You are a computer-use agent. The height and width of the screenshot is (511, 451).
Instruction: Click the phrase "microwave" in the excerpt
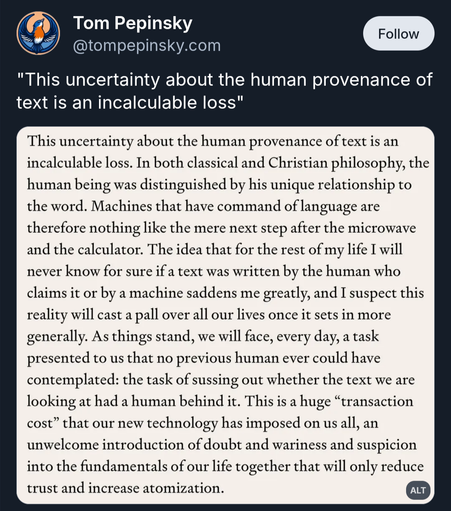click(382, 228)
